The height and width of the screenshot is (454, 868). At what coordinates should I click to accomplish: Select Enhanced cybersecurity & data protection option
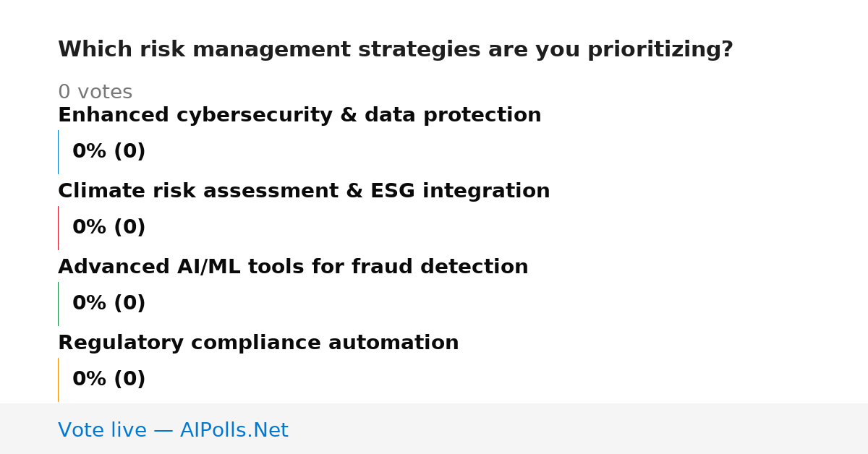coord(299,116)
